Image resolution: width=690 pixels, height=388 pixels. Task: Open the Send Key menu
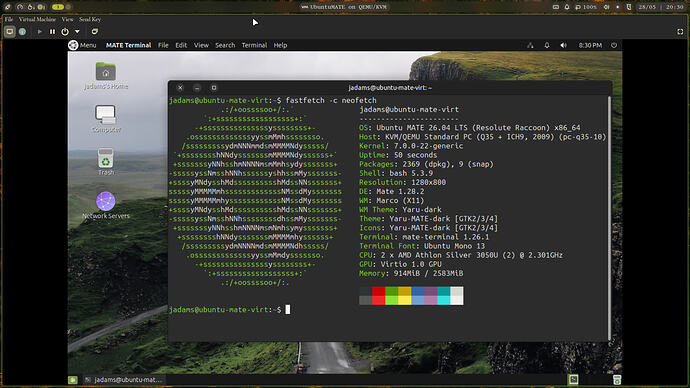tap(90, 19)
